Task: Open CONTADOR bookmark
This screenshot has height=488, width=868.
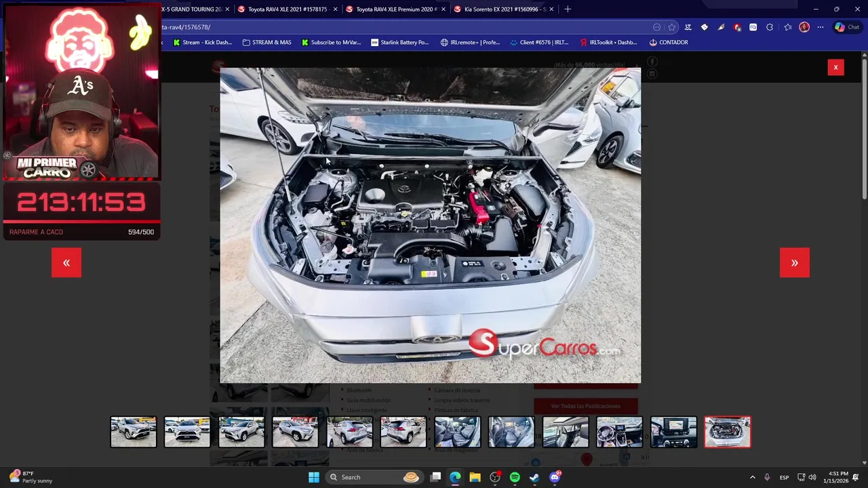Action: [669, 42]
